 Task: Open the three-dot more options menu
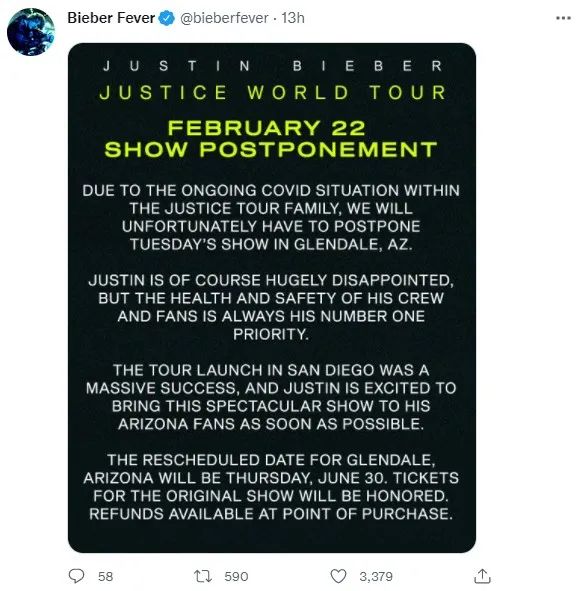click(563, 18)
